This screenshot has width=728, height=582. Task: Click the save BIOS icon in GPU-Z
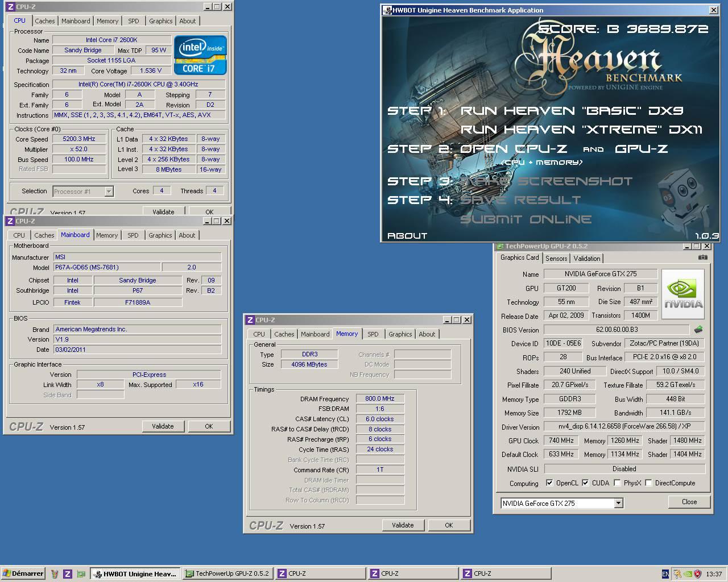(x=698, y=329)
